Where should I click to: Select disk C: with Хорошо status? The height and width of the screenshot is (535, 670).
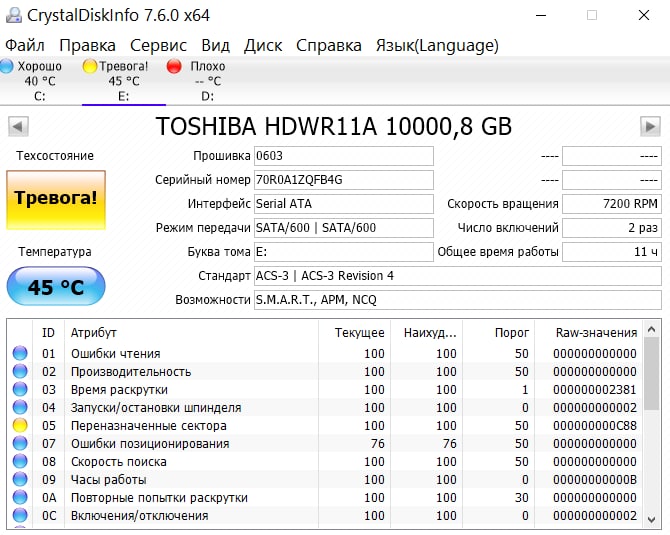[39, 81]
